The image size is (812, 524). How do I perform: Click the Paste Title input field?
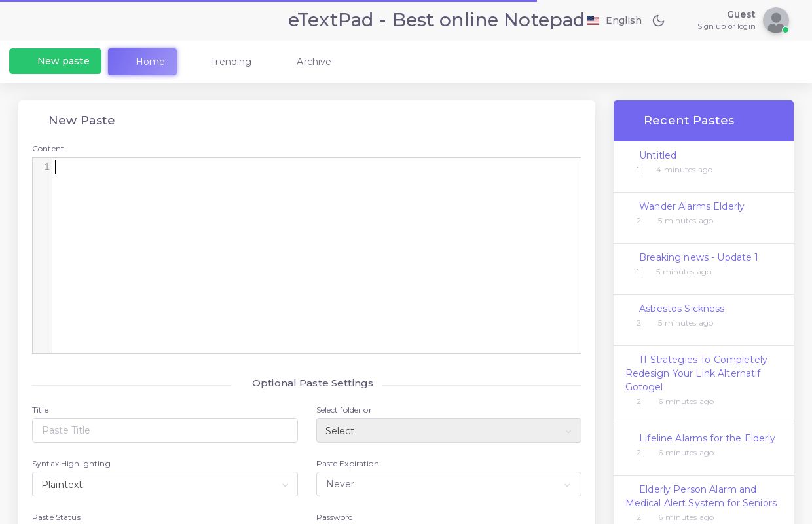pos(165,430)
